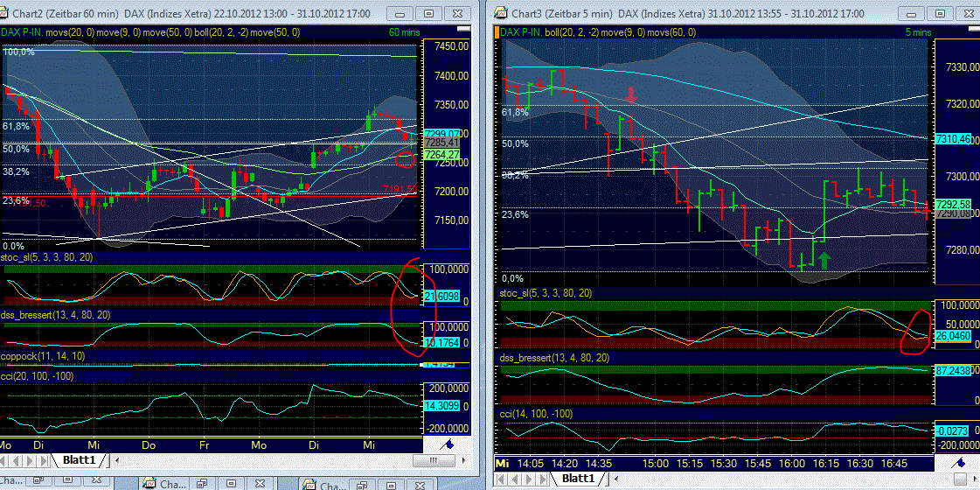This screenshot has width=980, height=490.
Task: Click stochastic value 26,0460 in Chart3
Action: click(954, 336)
